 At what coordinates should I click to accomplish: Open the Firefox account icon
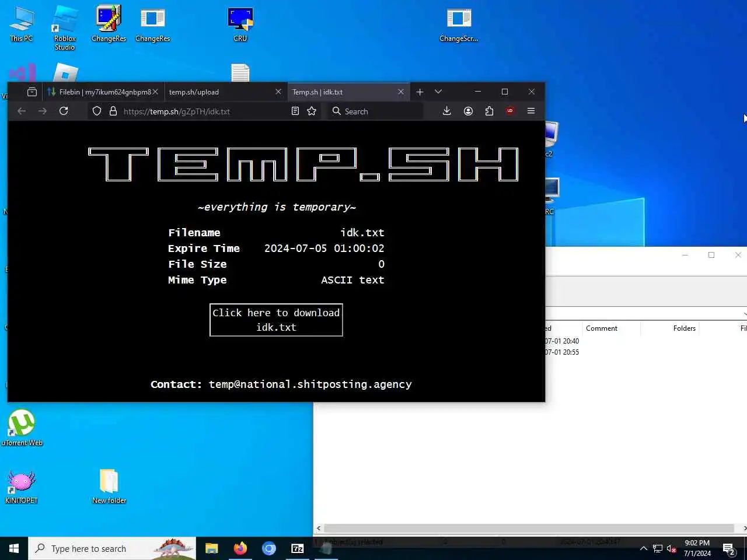[468, 111]
